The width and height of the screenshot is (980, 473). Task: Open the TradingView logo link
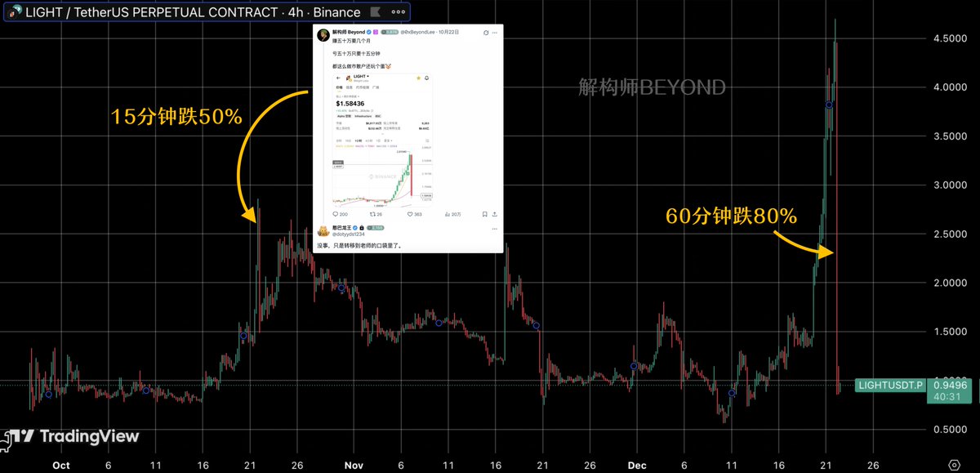(x=75, y=436)
